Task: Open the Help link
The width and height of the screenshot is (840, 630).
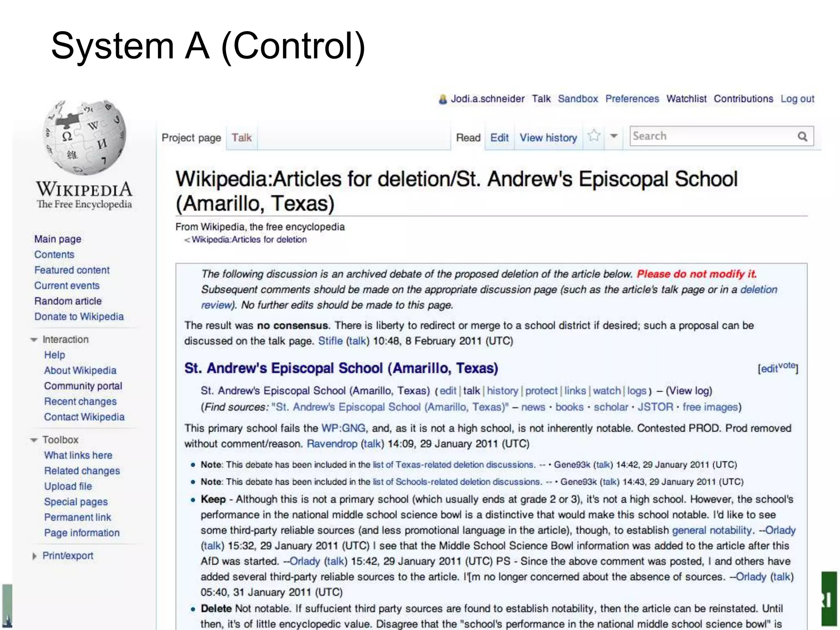Action: pyautogui.click(x=55, y=355)
